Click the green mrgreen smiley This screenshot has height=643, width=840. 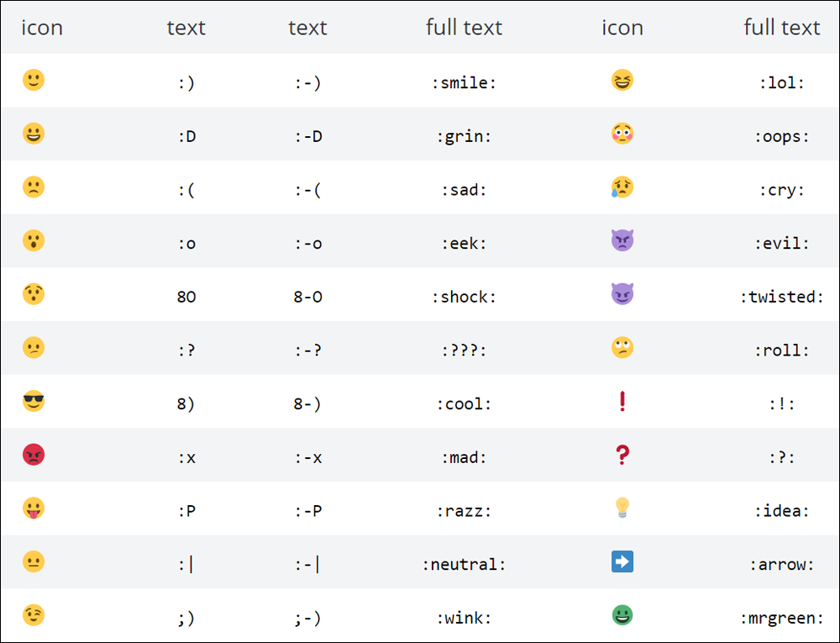pos(622,615)
